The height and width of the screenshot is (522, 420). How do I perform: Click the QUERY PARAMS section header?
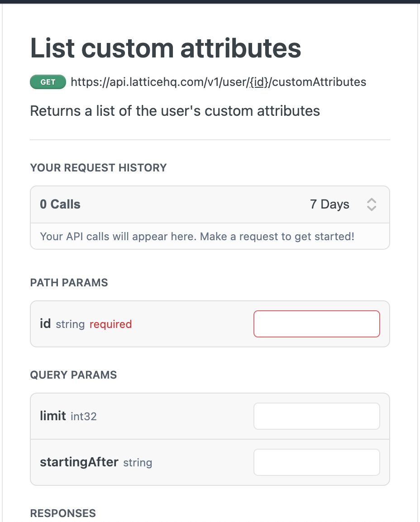[73, 375]
